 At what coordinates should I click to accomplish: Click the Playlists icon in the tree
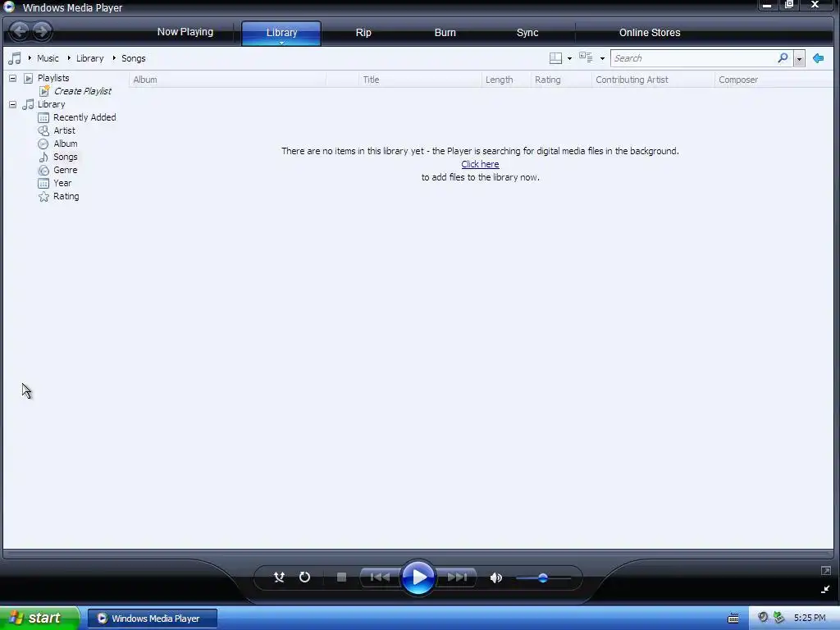[x=29, y=78]
